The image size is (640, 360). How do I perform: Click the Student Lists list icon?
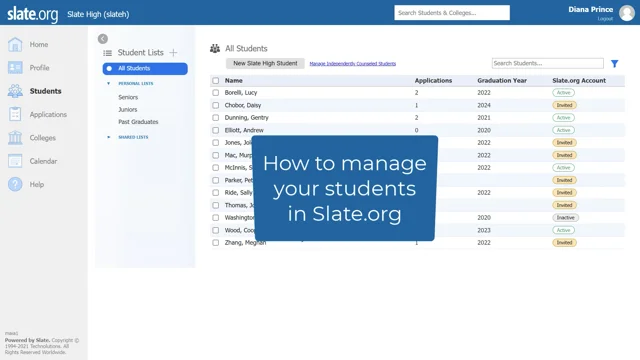(107, 53)
